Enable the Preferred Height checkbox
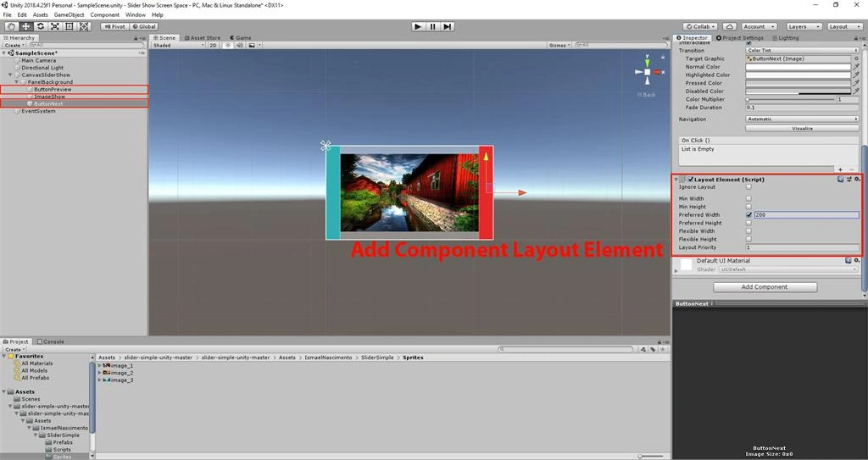The width and height of the screenshot is (868, 460). click(x=749, y=223)
